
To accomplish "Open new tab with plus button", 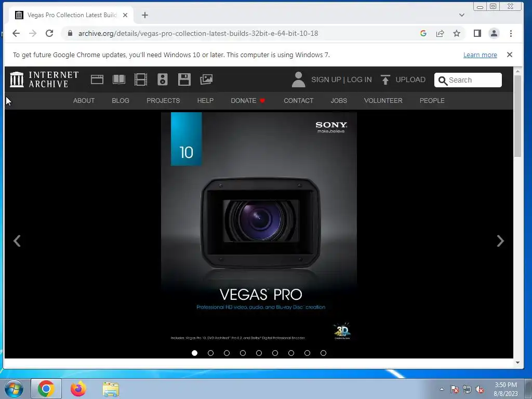I will [x=145, y=15].
